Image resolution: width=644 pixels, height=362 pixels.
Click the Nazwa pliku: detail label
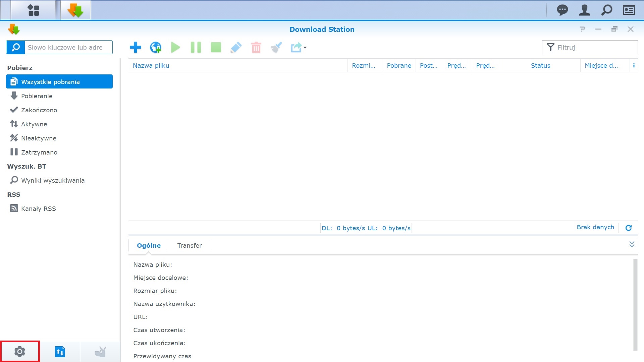(x=153, y=265)
